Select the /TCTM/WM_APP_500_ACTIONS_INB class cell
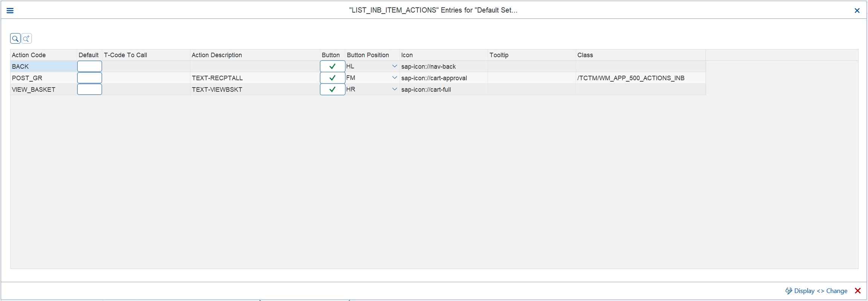Viewport: 868px width, 301px height. click(x=631, y=78)
